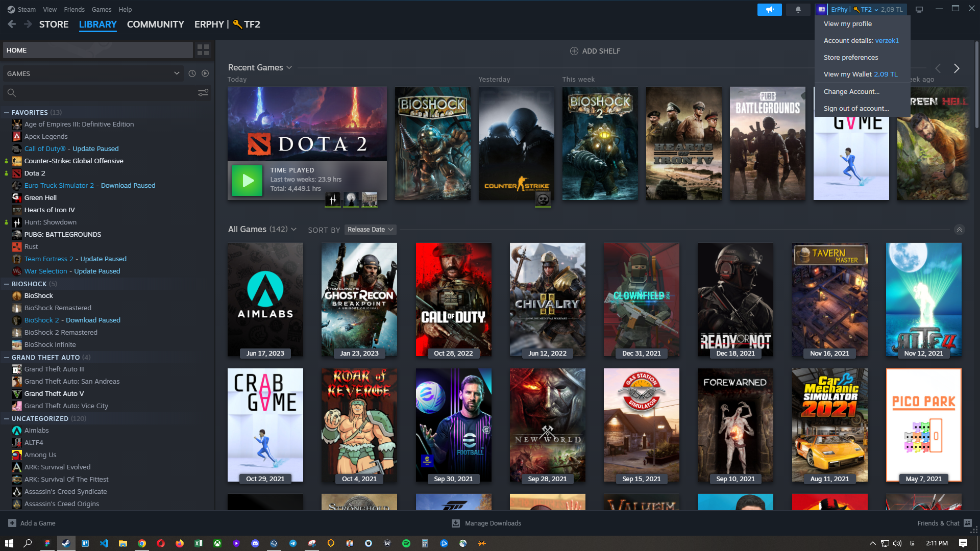Click the recent activity clock filter icon
The height and width of the screenshot is (551, 980).
pos(192,73)
